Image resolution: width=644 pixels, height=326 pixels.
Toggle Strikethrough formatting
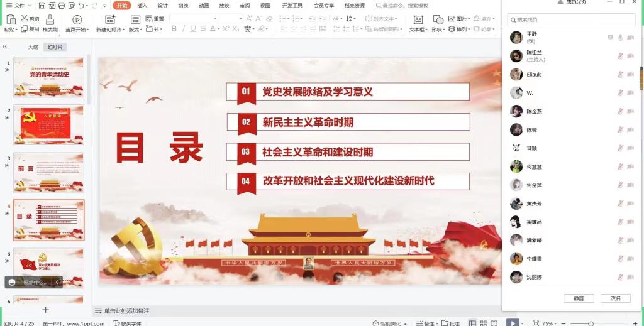point(203,29)
